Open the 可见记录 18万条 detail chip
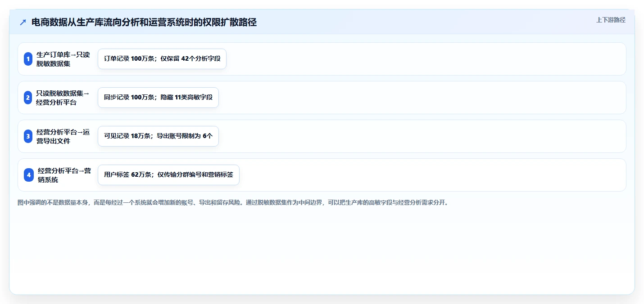Image resolution: width=644 pixels, height=304 pixels. point(158,136)
